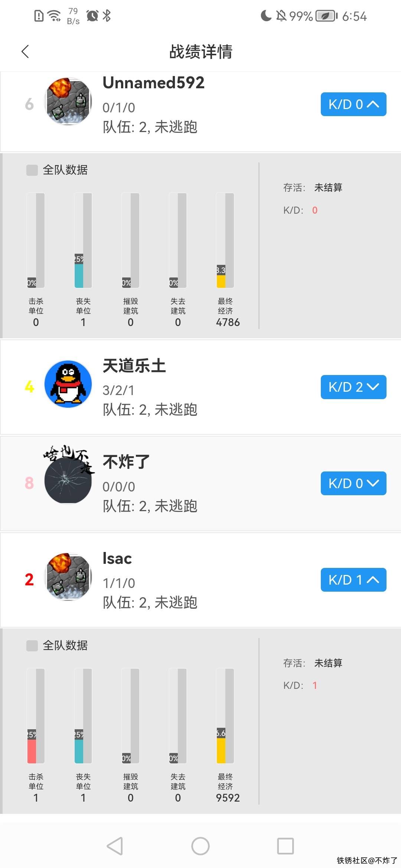Enable 全队数据 checkbox under Unnamed592
Viewport: 401px width, 868px height.
click(x=32, y=170)
